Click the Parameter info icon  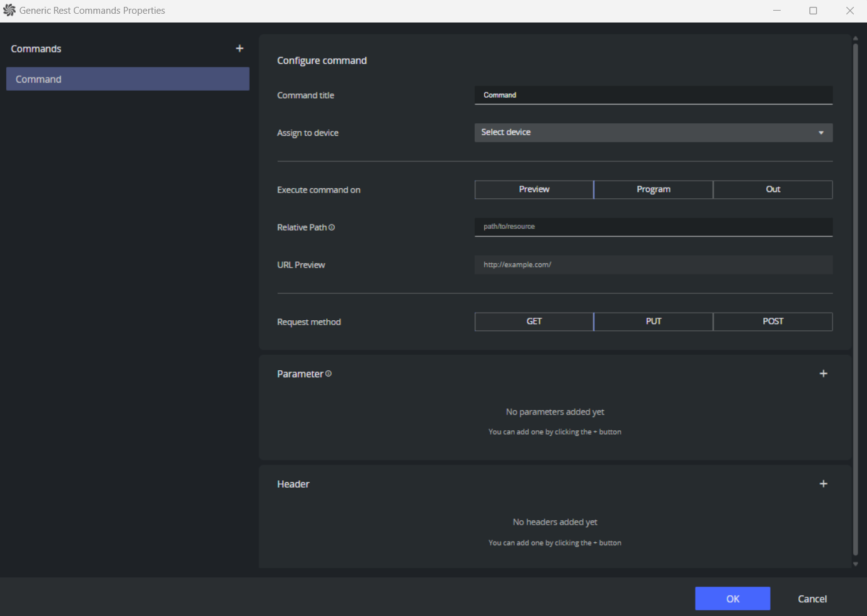click(x=328, y=374)
